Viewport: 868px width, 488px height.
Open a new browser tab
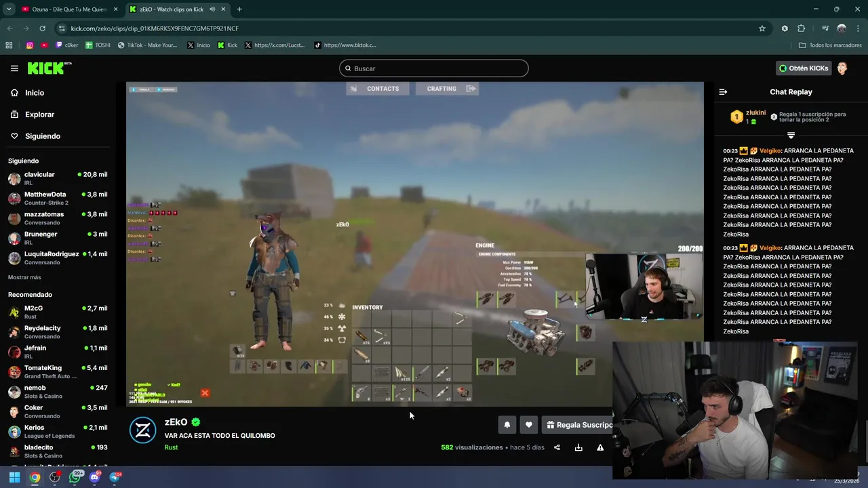[239, 9]
